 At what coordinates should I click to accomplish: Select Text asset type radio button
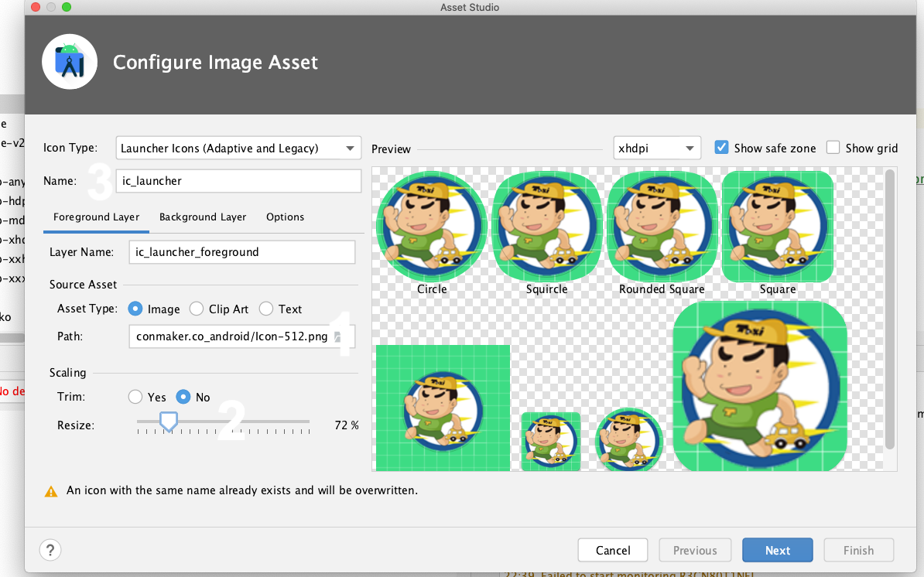pyautogui.click(x=265, y=309)
